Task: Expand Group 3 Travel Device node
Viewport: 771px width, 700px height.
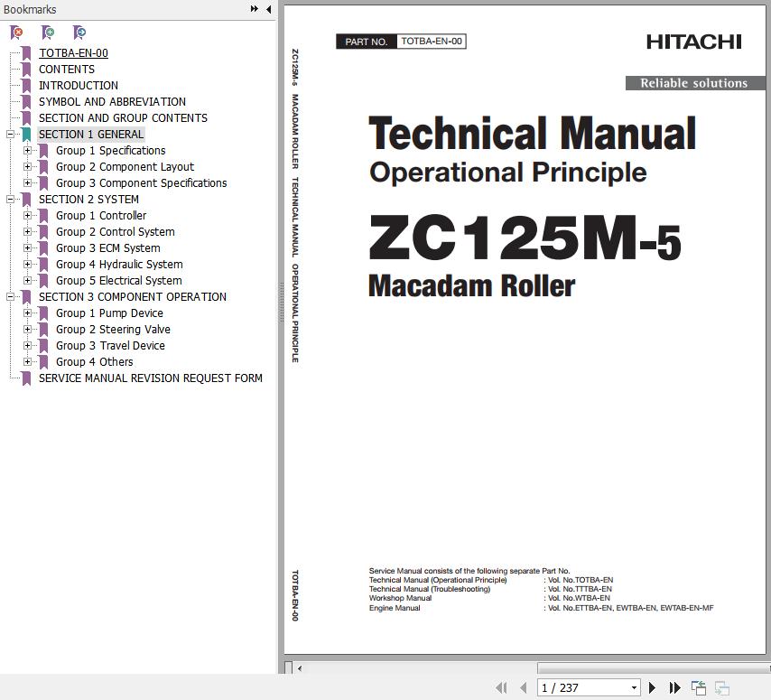Action: [27, 345]
